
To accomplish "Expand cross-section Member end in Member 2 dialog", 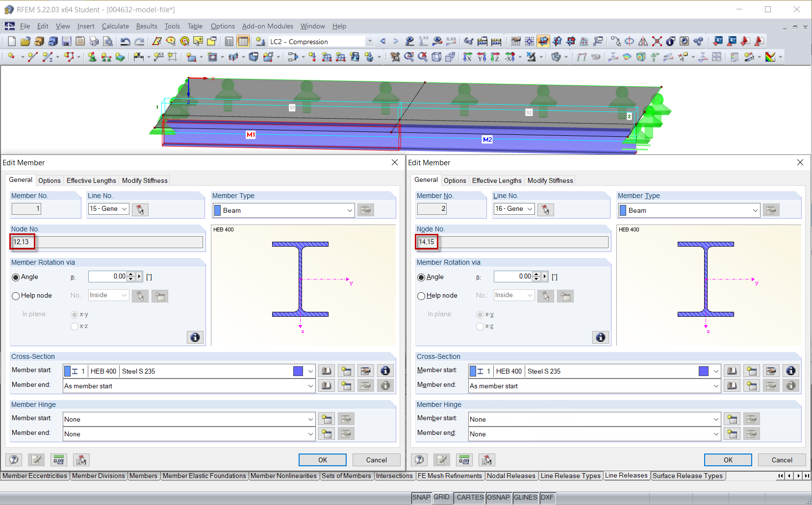I will (716, 386).
